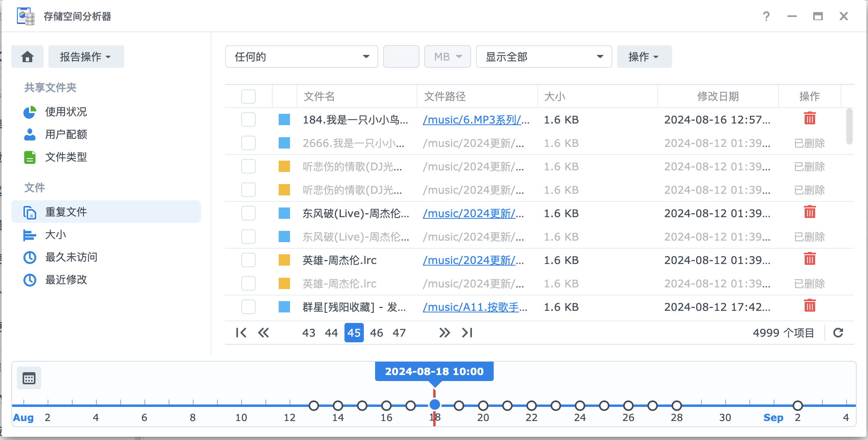Check the box for second 听悲伤的情歌 row
The height and width of the screenshot is (440, 868).
[248, 190]
